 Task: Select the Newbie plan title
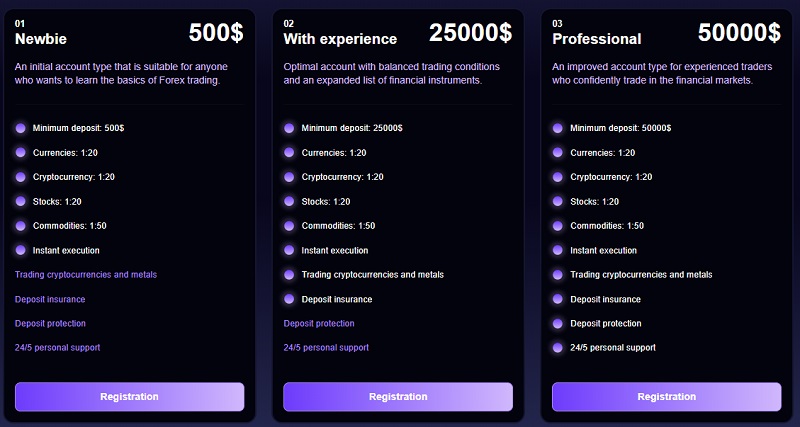(40, 39)
